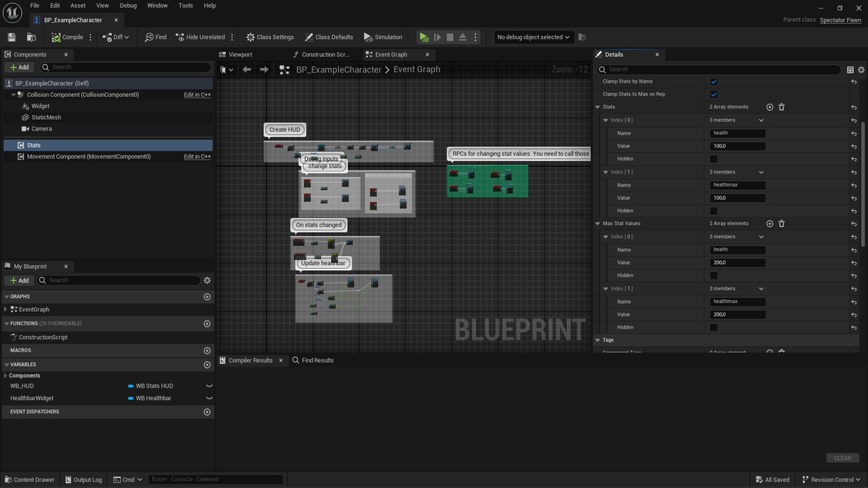Toggle Clamp Stats to Max on Rep checkbox
Screen dimensions: 868x488
click(x=713, y=94)
